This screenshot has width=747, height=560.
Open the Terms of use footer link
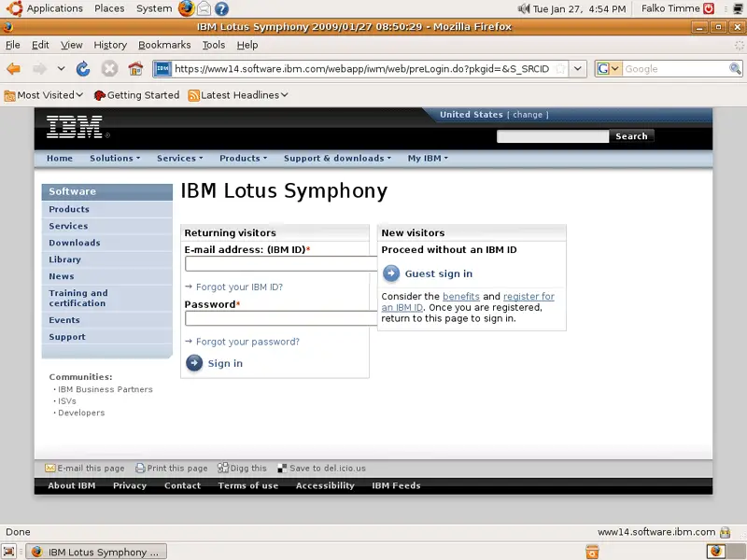[248, 485]
